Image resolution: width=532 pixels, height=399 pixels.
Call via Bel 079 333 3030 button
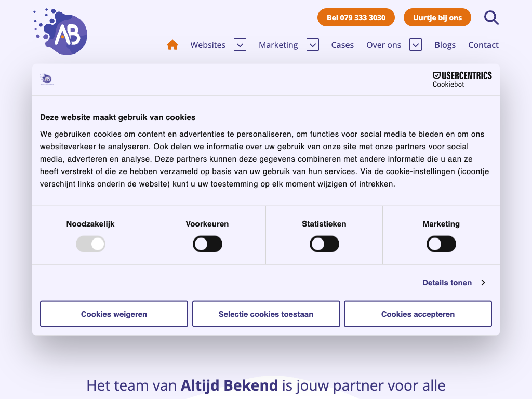(356, 18)
